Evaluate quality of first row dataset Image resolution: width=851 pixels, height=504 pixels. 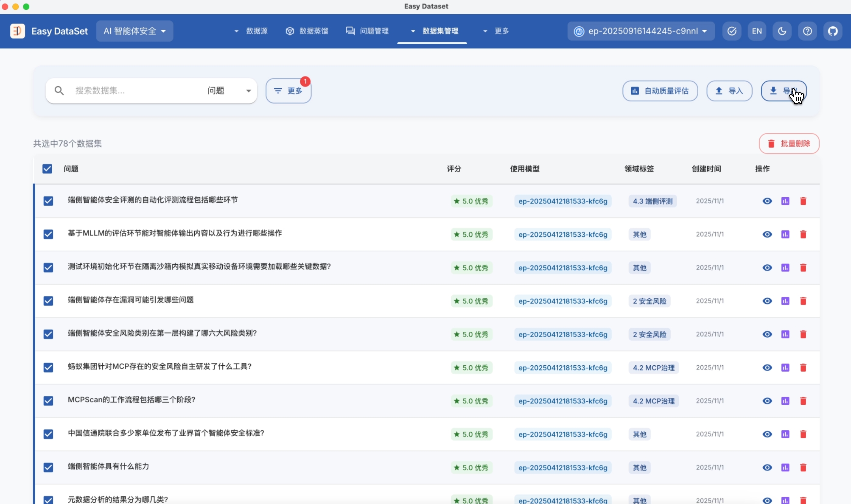click(x=785, y=201)
